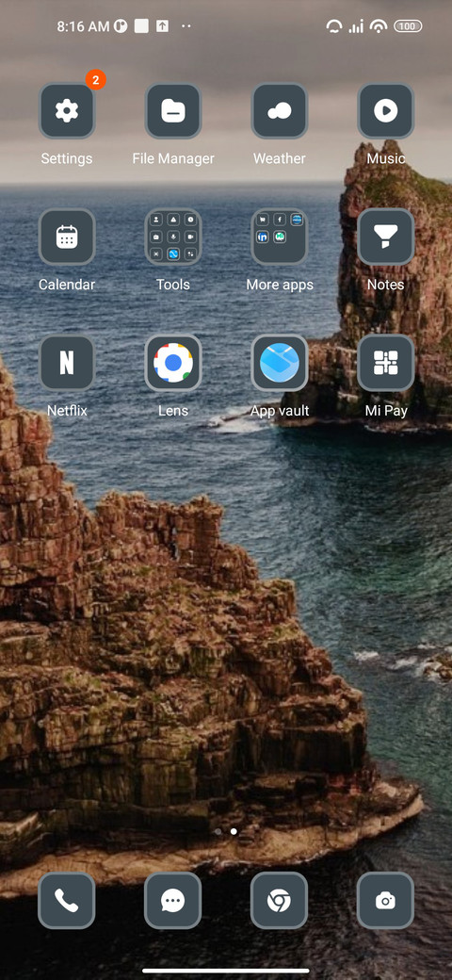Launch Mi Pay
Viewport: 452px width, 980px height.
click(x=386, y=363)
